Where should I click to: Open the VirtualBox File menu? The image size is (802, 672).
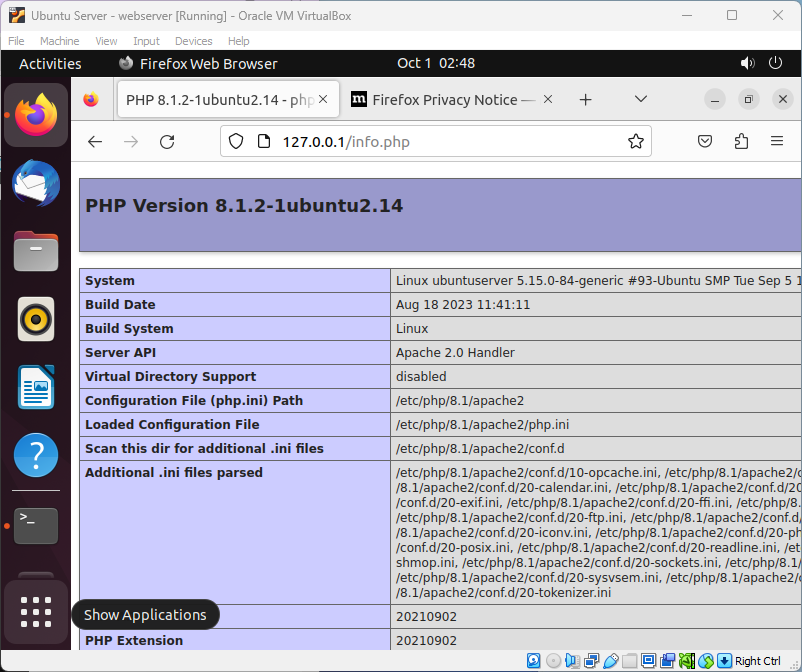pyautogui.click(x=16, y=41)
